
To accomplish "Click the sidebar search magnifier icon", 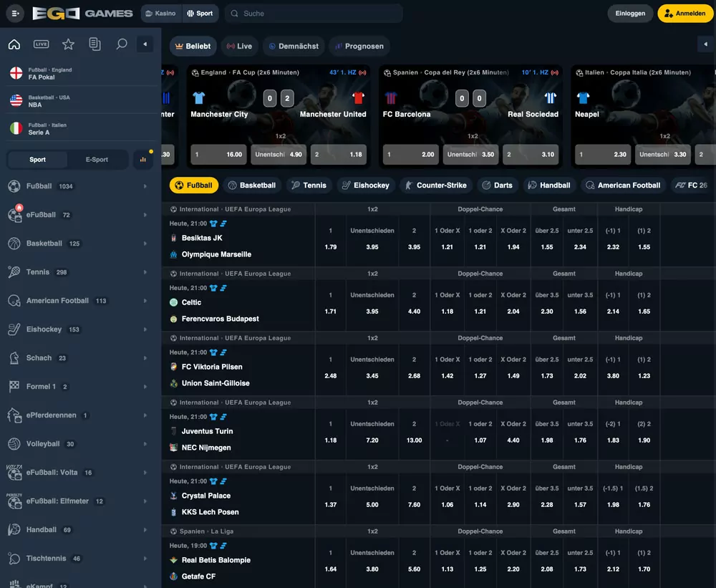I will click(x=122, y=44).
